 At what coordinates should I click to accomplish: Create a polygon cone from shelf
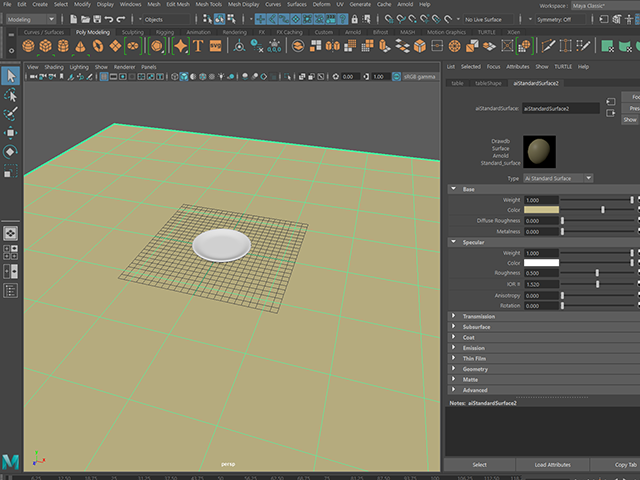click(x=80, y=46)
